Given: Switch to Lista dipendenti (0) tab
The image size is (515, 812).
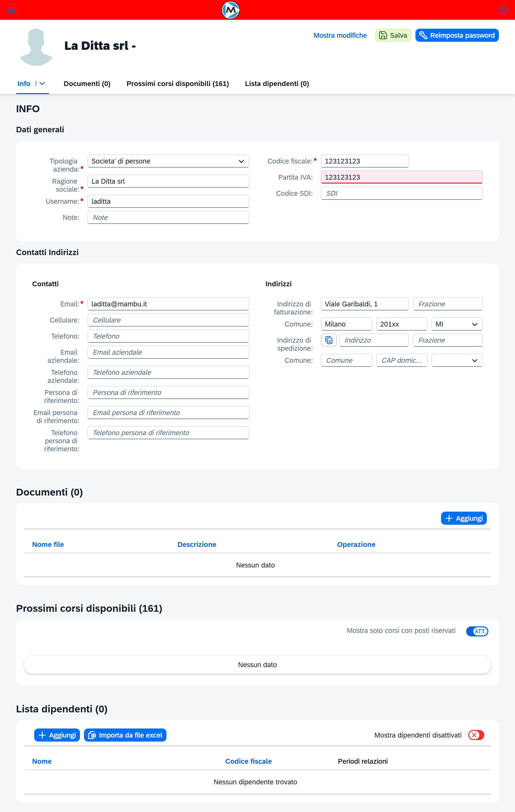Looking at the screenshot, I should click(277, 84).
